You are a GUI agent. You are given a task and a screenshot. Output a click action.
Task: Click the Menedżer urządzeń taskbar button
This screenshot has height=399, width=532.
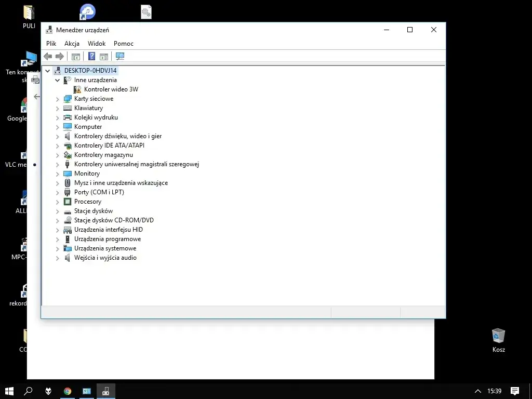coord(106,391)
